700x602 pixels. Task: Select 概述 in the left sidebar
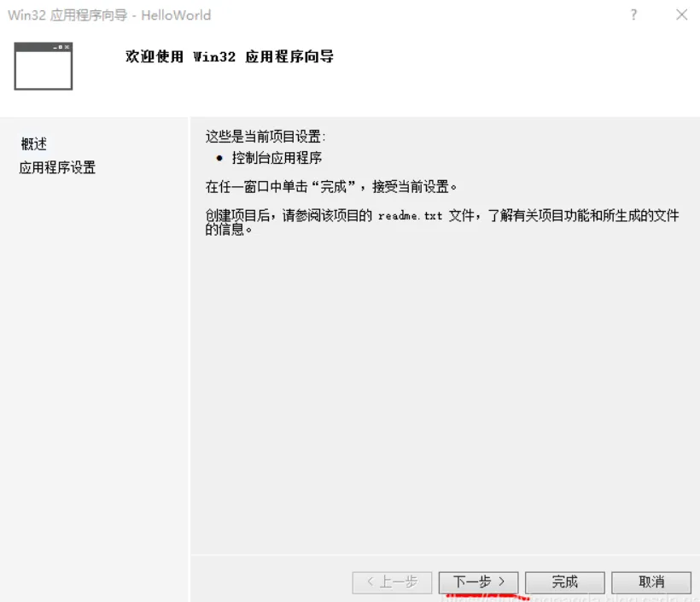(x=34, y=143)
